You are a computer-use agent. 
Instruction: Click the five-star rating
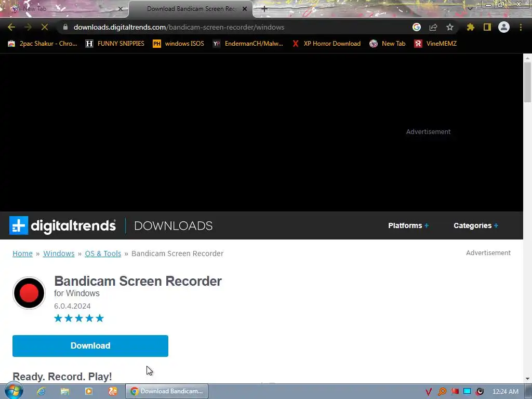[79, 318]
